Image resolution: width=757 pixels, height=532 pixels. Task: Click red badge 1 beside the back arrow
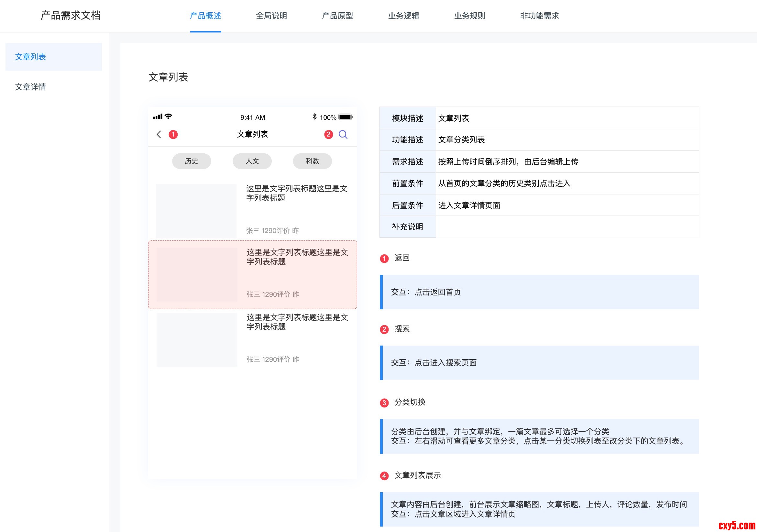coord(173,134)
